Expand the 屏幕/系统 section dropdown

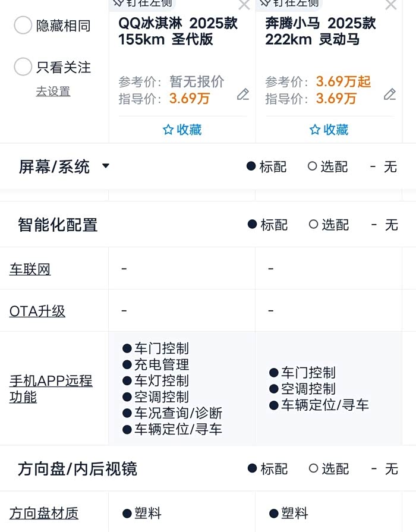tap(106, 166)
